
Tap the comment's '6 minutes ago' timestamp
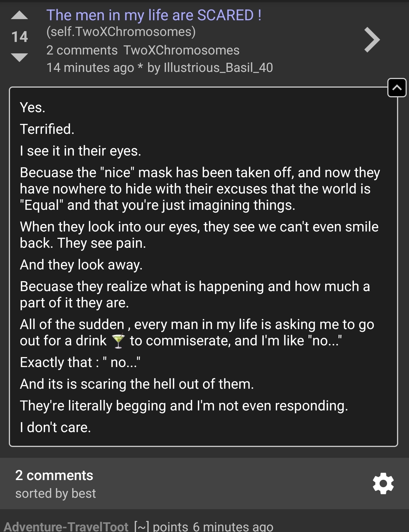tap(233, 527)
